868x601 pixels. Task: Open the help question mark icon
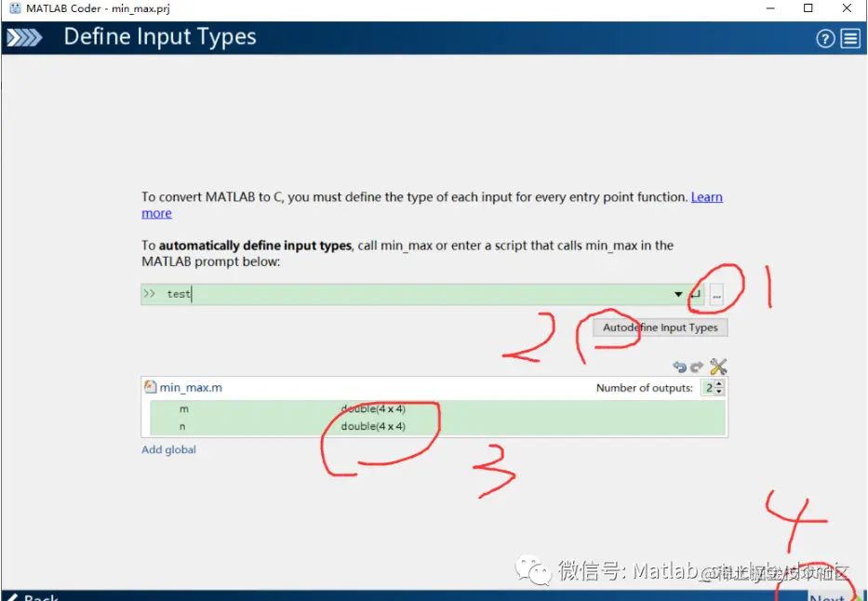pos(825,38)
